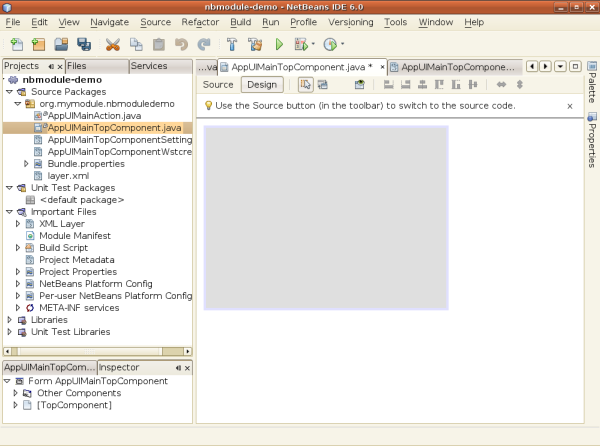Click the Align Right in Column icon
The width and height of the screenshot is (600, 446).
tap(406, 85)
